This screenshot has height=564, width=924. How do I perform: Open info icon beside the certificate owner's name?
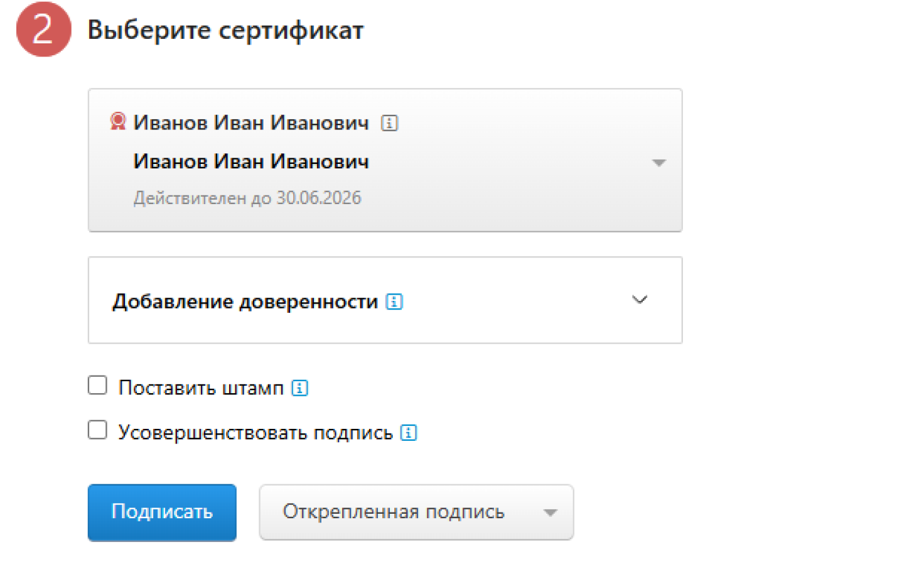[389, 123]
